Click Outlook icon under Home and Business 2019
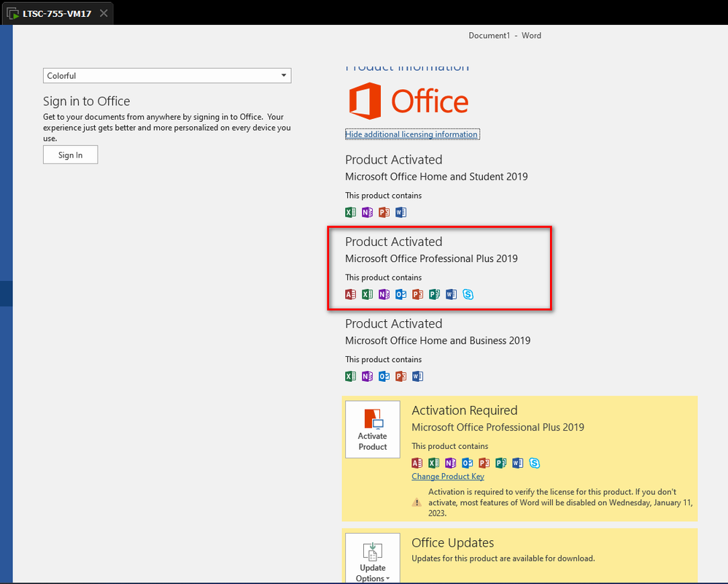 tap(384, 377)
